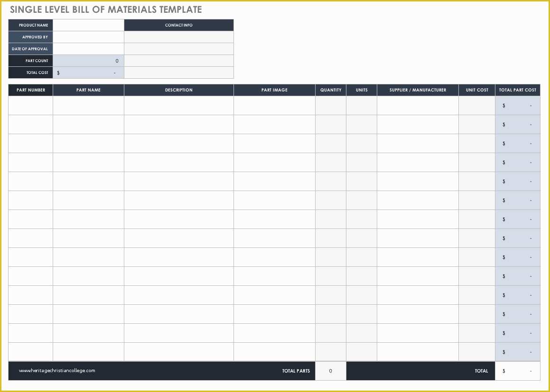Select the DATE OF APPROVAL label cell
The height and width of the screenshot is (392, 550).
(30, 49)
